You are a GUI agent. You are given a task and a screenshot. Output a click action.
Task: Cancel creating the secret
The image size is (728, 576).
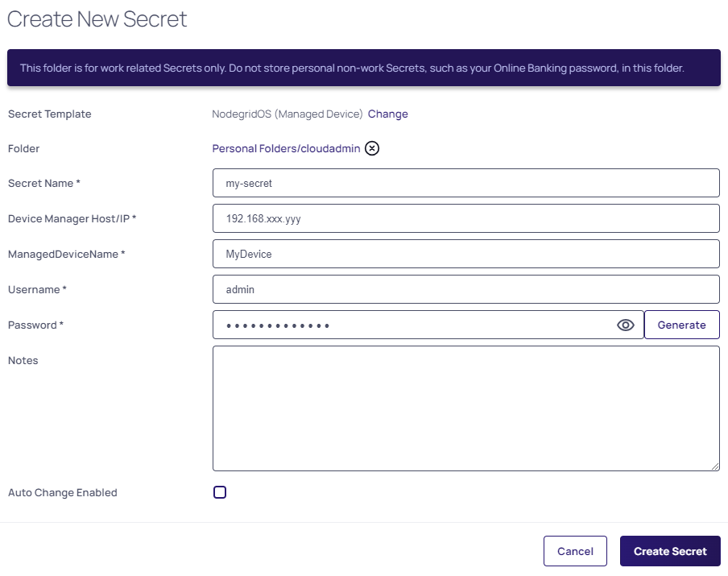coord(575,551)
